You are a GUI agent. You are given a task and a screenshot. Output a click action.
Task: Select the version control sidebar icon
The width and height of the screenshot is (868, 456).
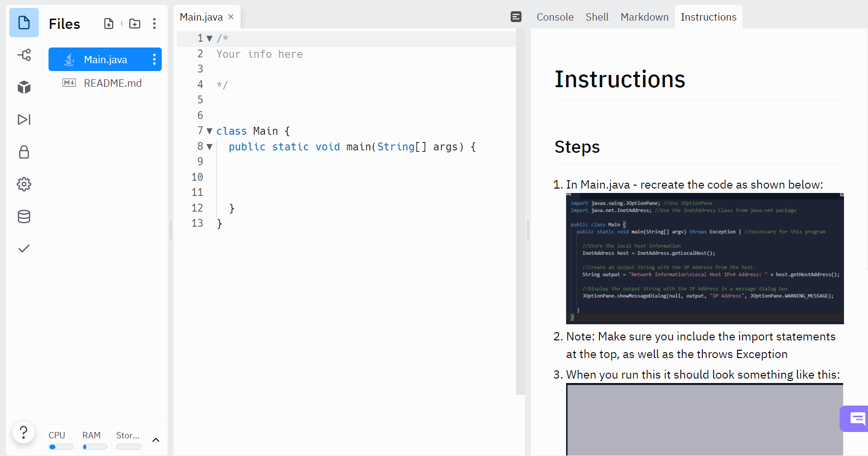[x=24, y=55]
